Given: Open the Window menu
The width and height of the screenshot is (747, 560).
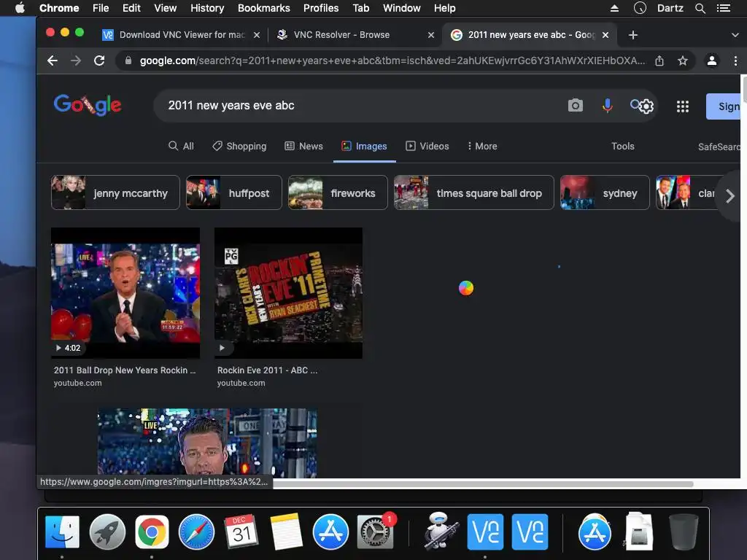Looking at the screenshot, I should 402,8.
